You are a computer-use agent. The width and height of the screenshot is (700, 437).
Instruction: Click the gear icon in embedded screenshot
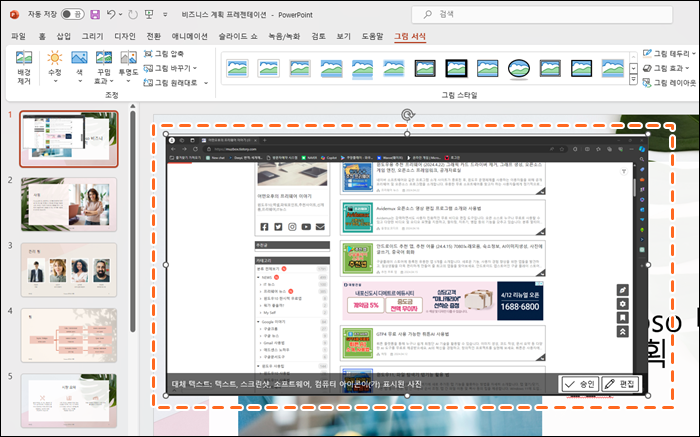(x=622, y=304)
